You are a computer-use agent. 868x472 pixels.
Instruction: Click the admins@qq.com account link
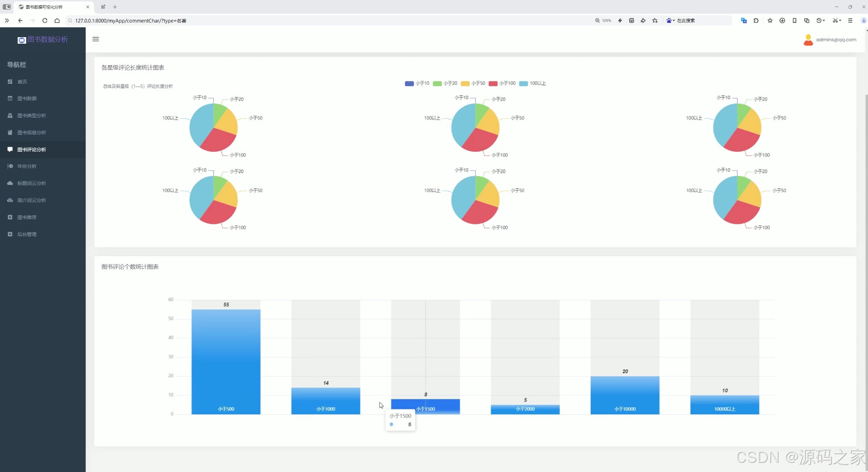click(x=836, y=40)
